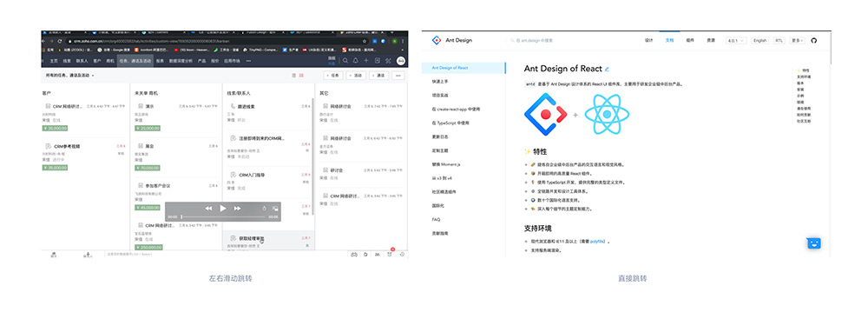Click the user avatar in CRM navbar
Viewport: 868px width, 319px height.
pyautogui.click(x=401, y=61)
